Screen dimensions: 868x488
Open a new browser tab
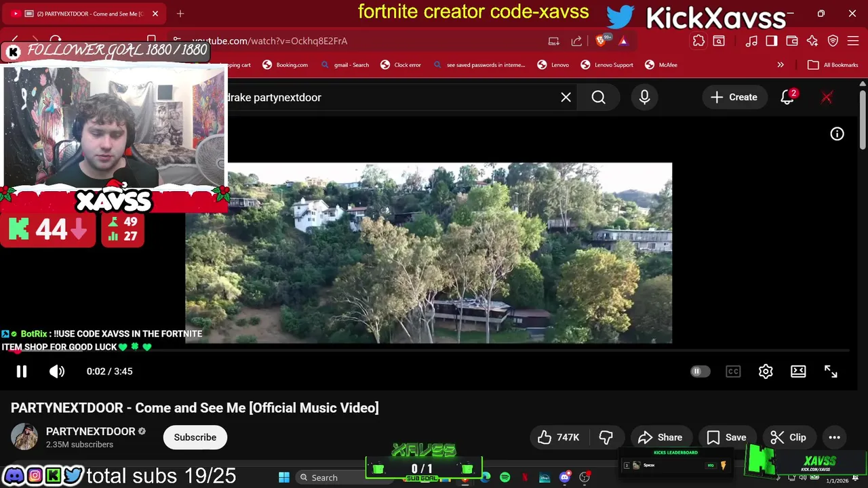point(180,14)
